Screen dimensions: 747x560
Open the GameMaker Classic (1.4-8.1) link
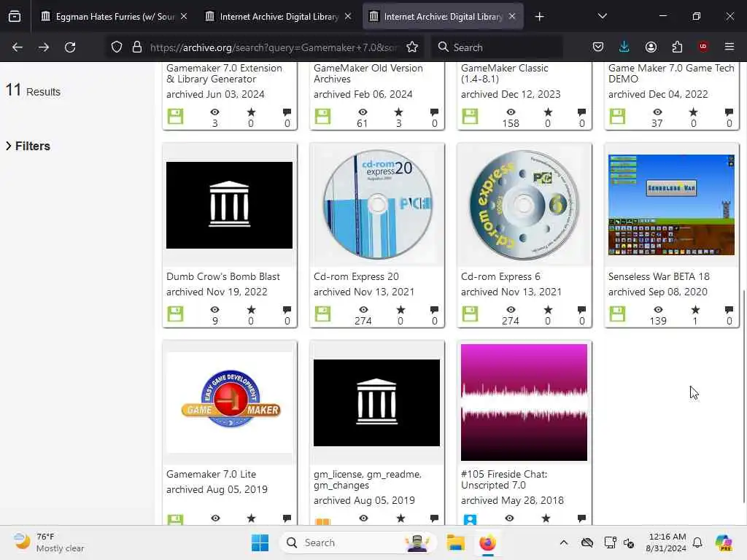point(504,74)
